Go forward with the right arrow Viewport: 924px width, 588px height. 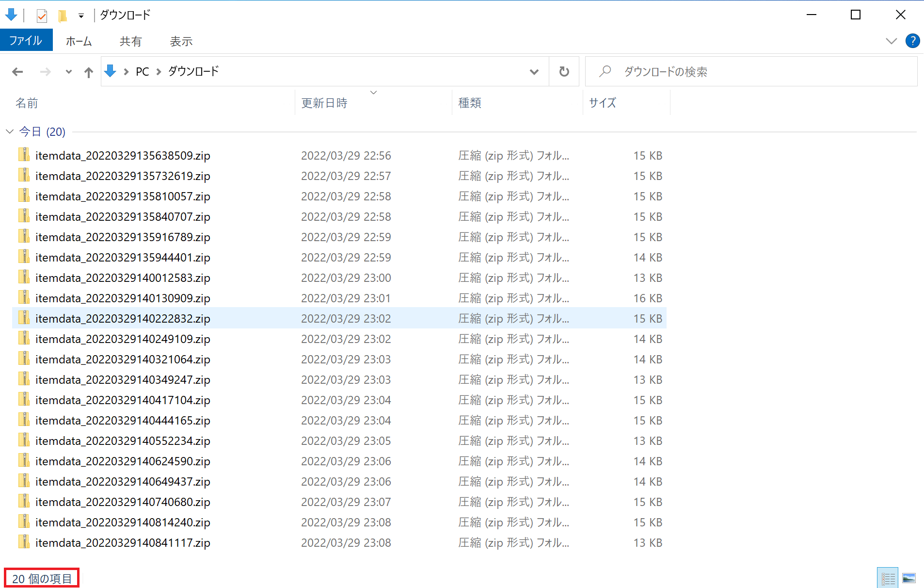[45, 72]
